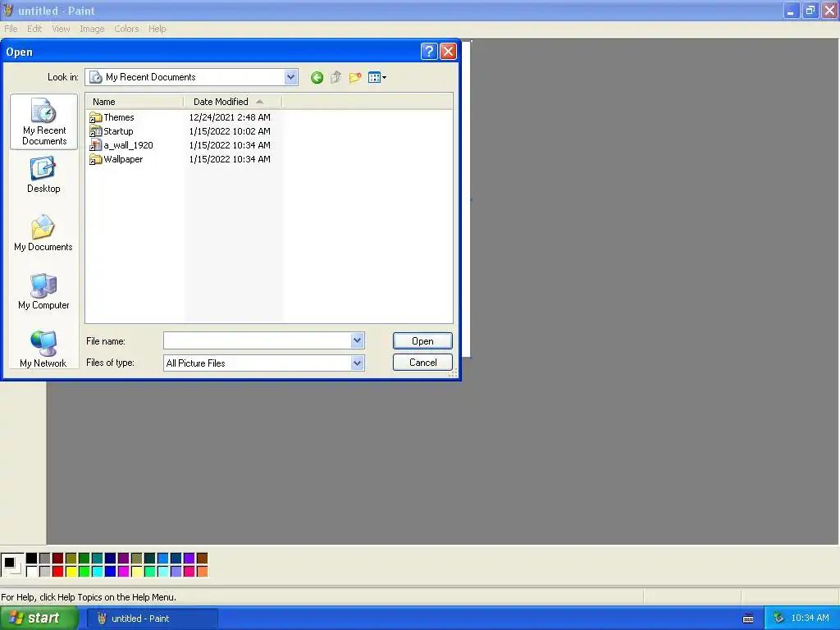Click the 10:34 AM taskbar clock

(x=810, y=619)
